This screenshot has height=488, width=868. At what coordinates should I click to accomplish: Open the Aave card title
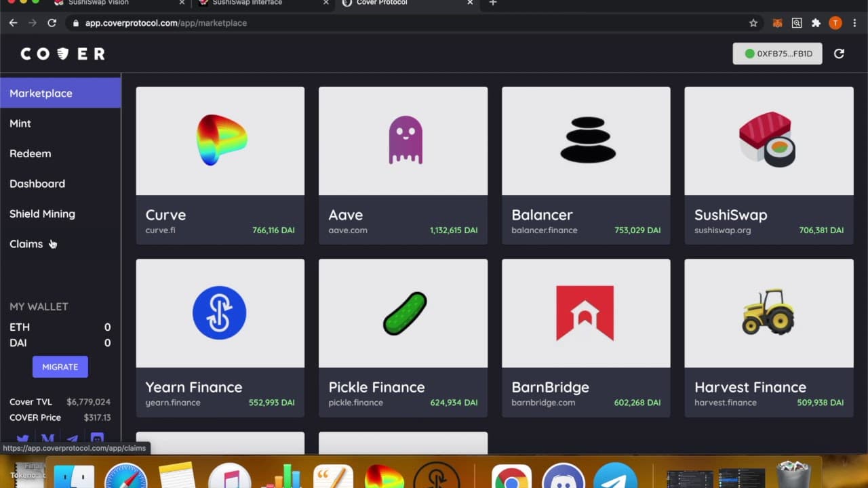pos(346,215)
